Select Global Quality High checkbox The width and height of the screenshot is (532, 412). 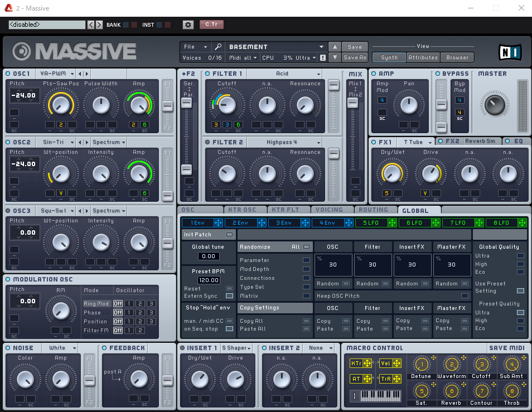[x=520, y=264]
